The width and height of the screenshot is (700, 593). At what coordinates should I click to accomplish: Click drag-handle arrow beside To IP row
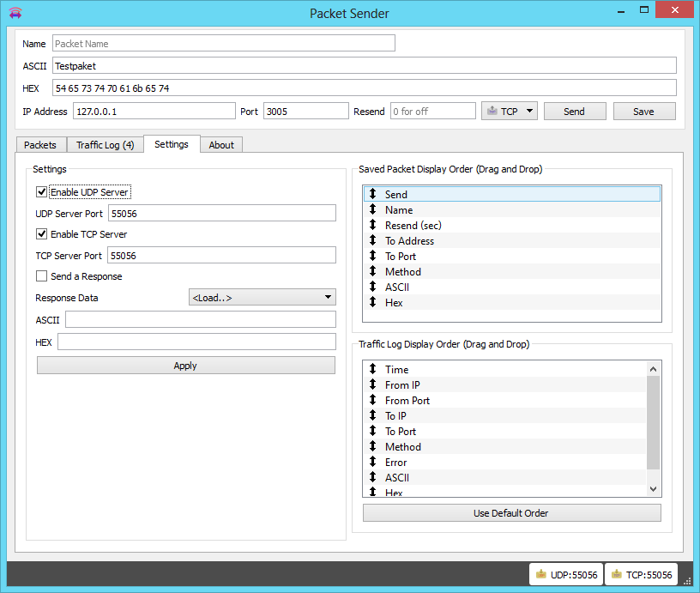click(x=373, y=415)
